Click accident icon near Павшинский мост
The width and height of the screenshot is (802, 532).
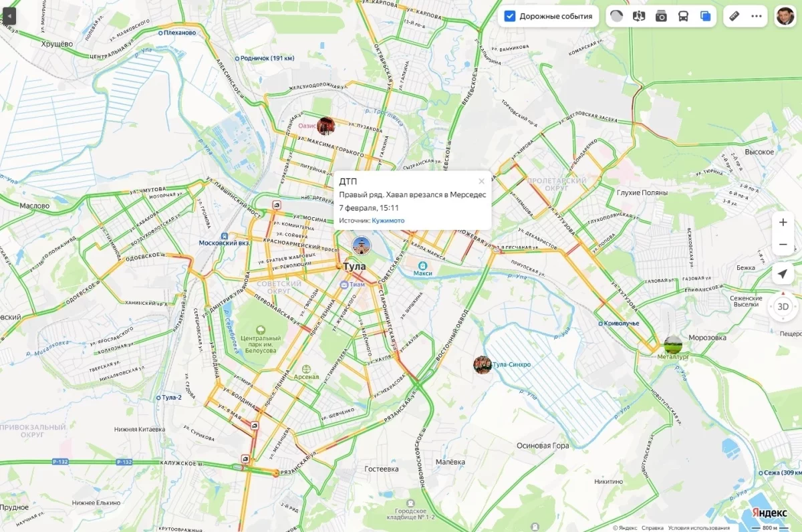coord(275,205)
